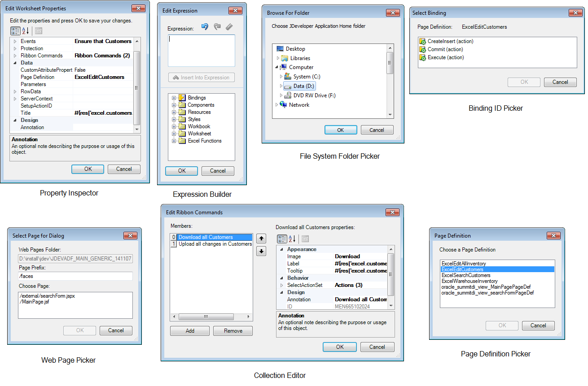Screen dimensions: 588x386
Task: Expand the Protection property row
Action: (x=15, y=48)
